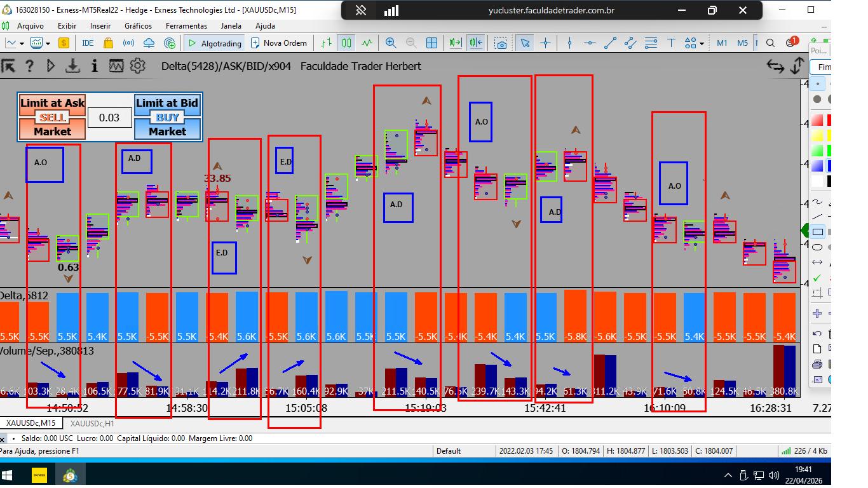Open the Arquivo menu

coord(31,26)
